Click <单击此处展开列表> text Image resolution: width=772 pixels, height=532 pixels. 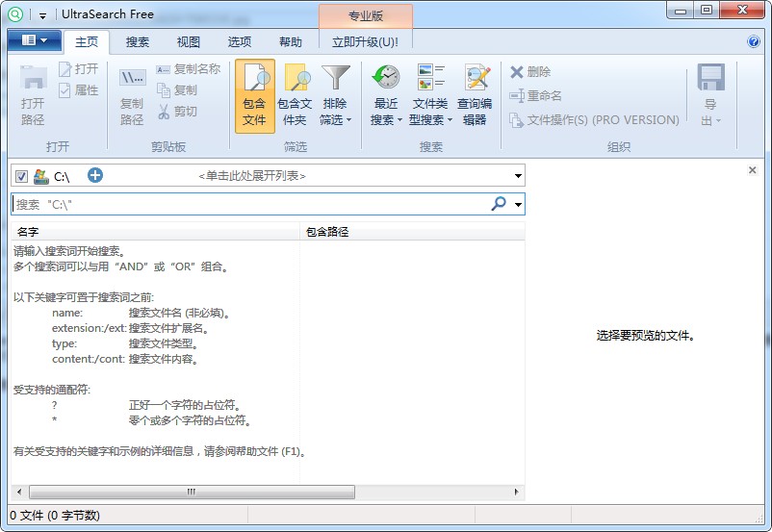(252, 176)
